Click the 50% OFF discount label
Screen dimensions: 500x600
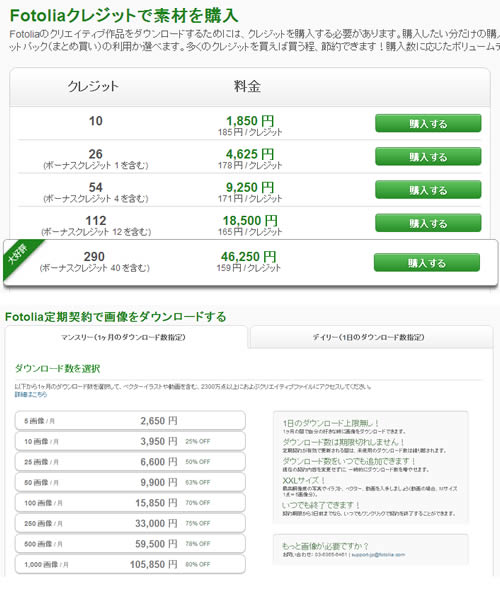click(x=198, y=462)
